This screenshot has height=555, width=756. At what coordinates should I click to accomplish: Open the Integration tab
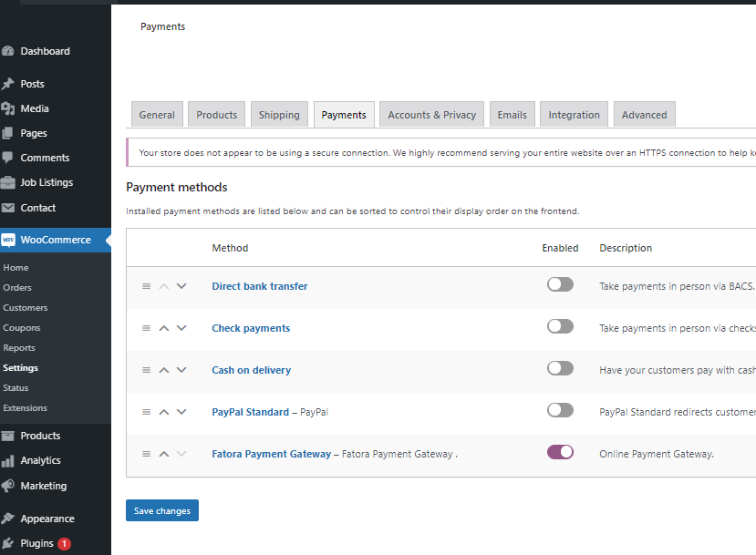point(574,115)
